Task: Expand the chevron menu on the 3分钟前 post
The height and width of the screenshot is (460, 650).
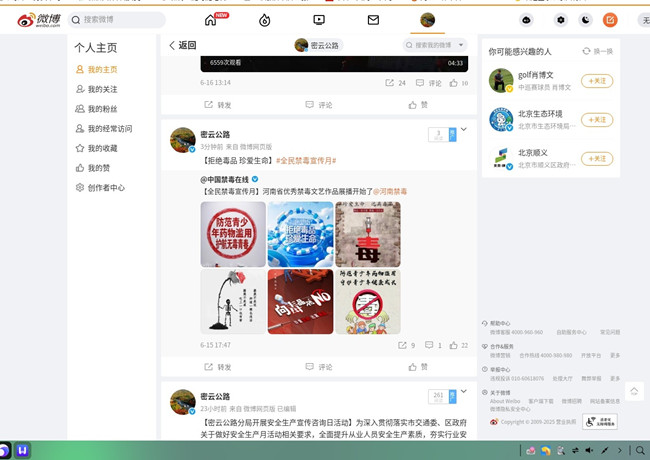Action: [x=463, y=129]
